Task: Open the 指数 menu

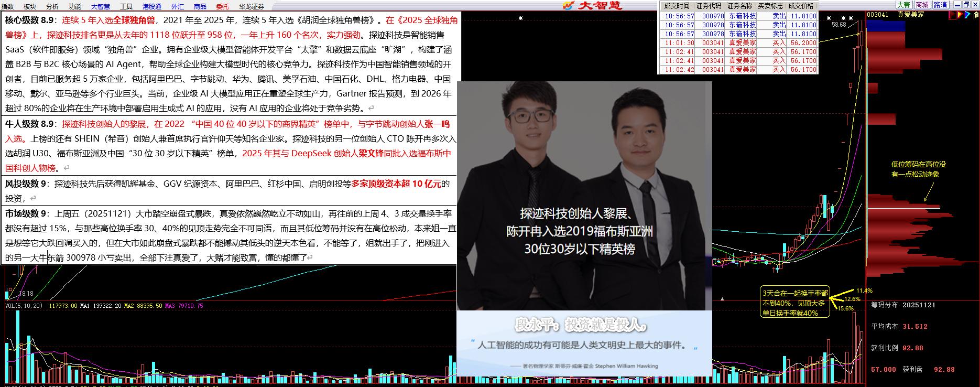Action: [x=8, y=6]
